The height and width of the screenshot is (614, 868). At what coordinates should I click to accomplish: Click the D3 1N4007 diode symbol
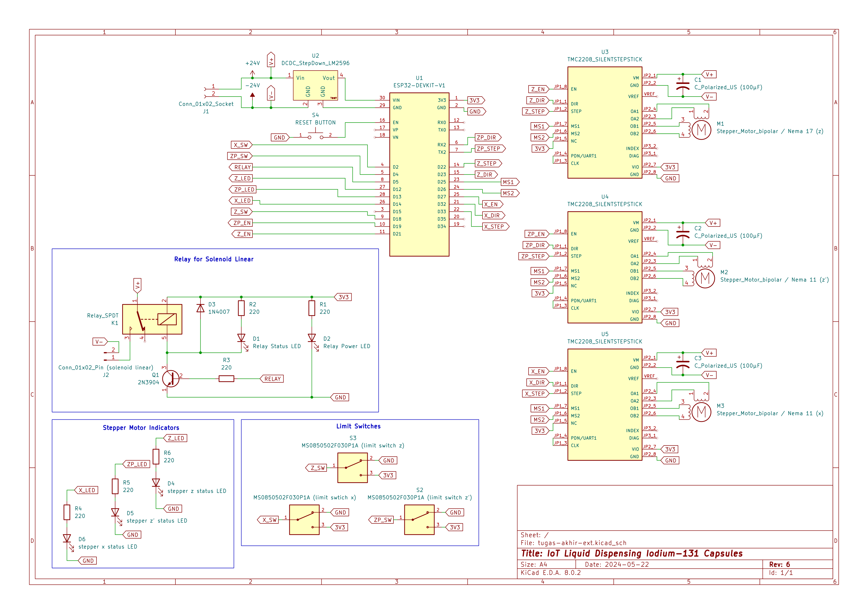tap(200, 308)
